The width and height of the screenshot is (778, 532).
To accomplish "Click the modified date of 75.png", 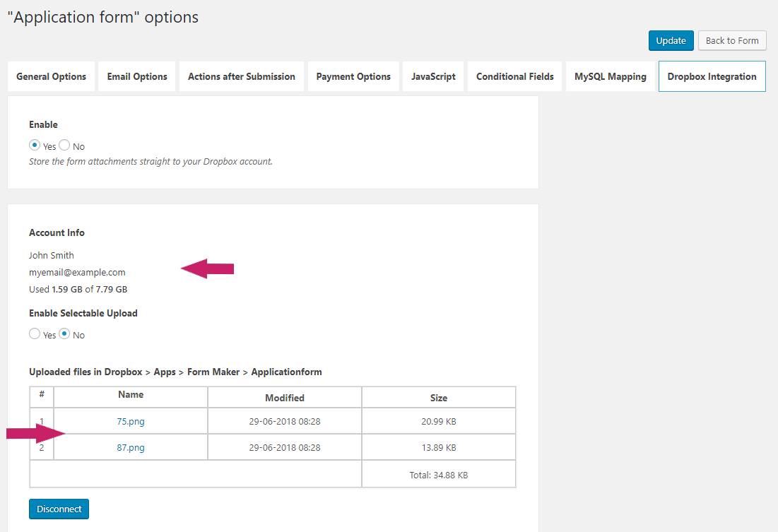I will pyautogui.click(x=284, y=421).
